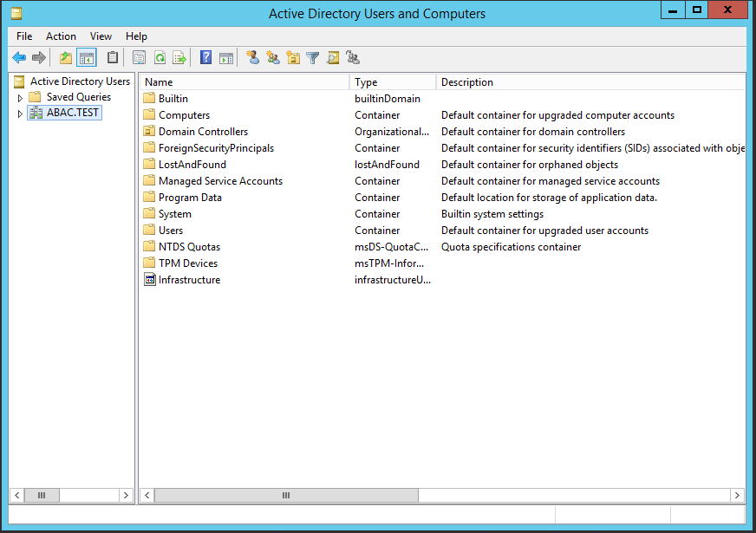
Task: Select the System folder icon
Action: [149, 213]
